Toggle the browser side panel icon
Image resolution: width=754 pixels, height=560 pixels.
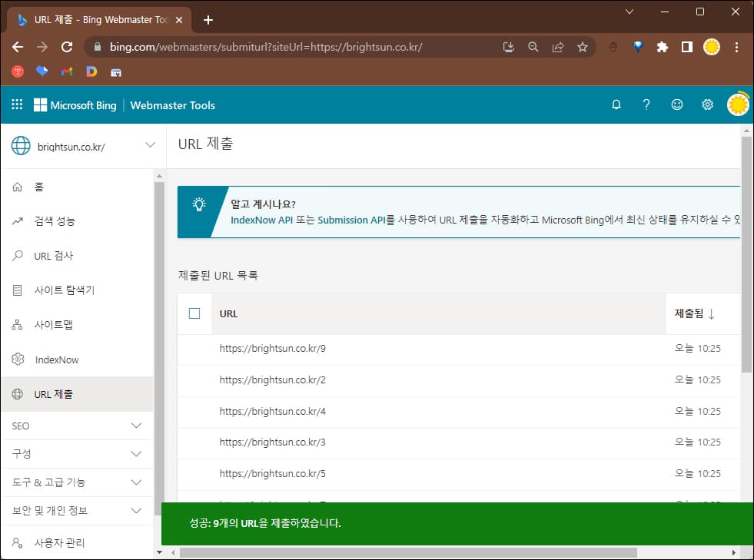pos(686,47)
